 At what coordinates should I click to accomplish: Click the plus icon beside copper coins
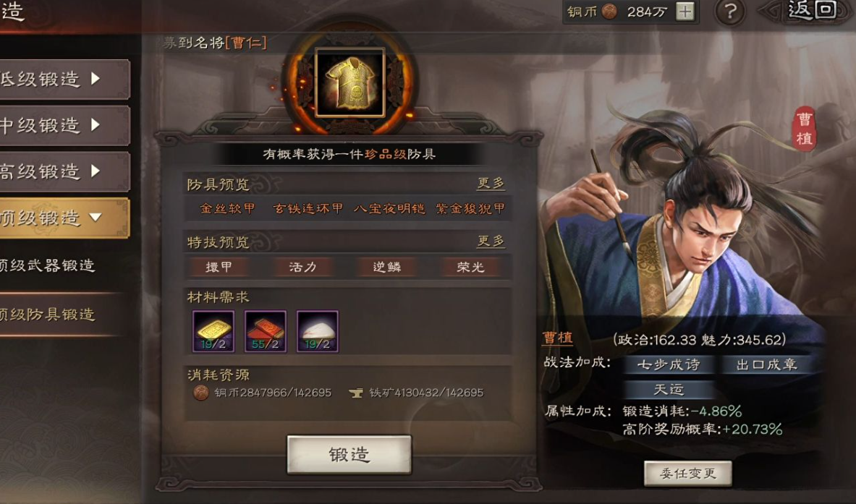(x=685, y=12)
